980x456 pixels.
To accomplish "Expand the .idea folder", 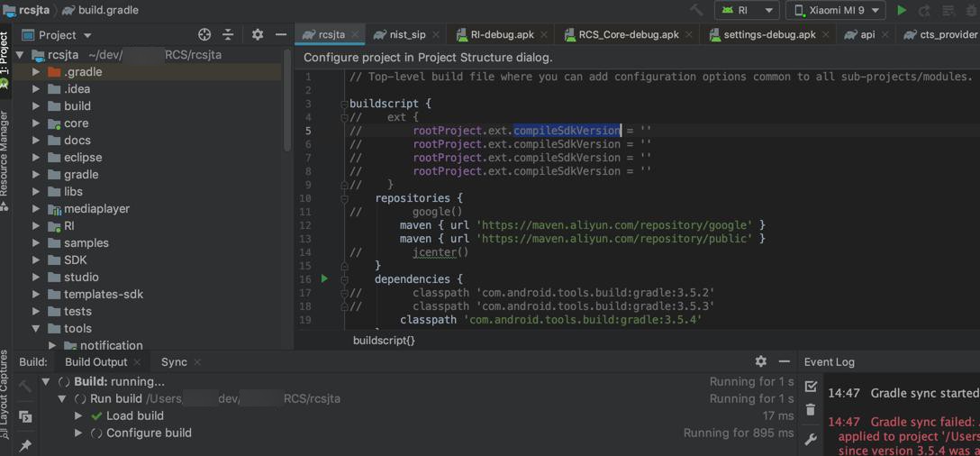I will [x=36, y=89].
